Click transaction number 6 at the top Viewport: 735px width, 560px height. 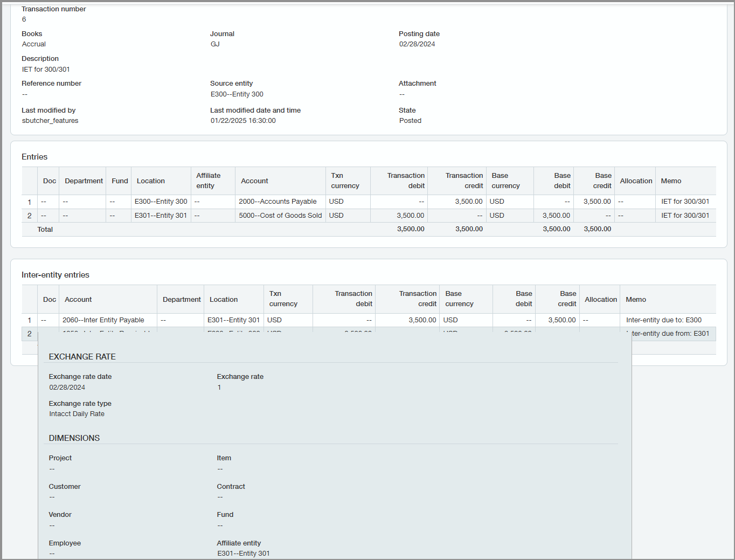click(24, 19)
